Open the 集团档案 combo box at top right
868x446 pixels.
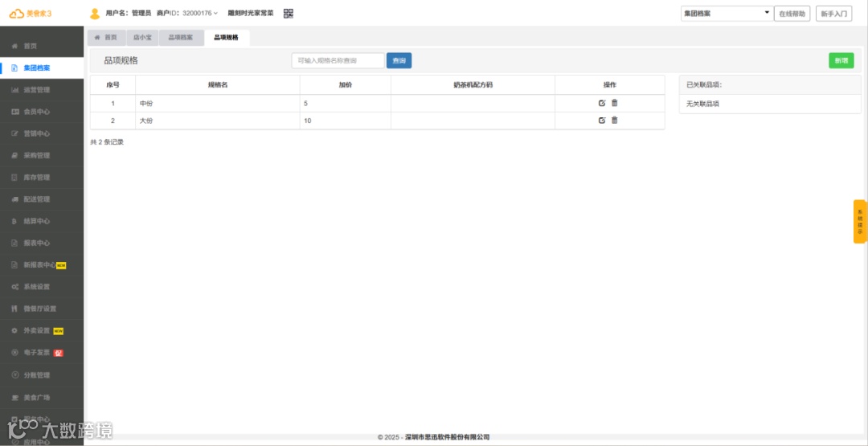[727, 14]
